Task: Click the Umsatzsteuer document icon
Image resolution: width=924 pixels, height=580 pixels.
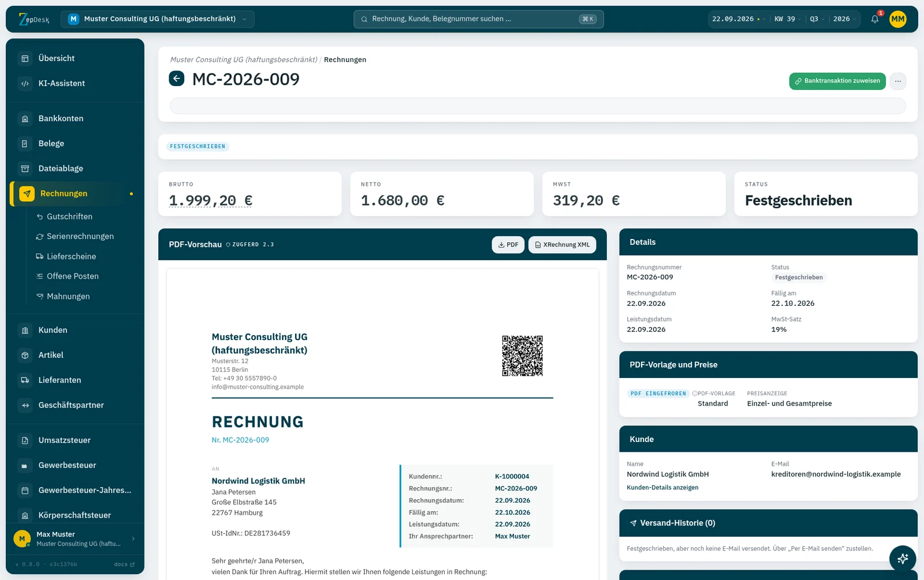Action: point(25,440)
